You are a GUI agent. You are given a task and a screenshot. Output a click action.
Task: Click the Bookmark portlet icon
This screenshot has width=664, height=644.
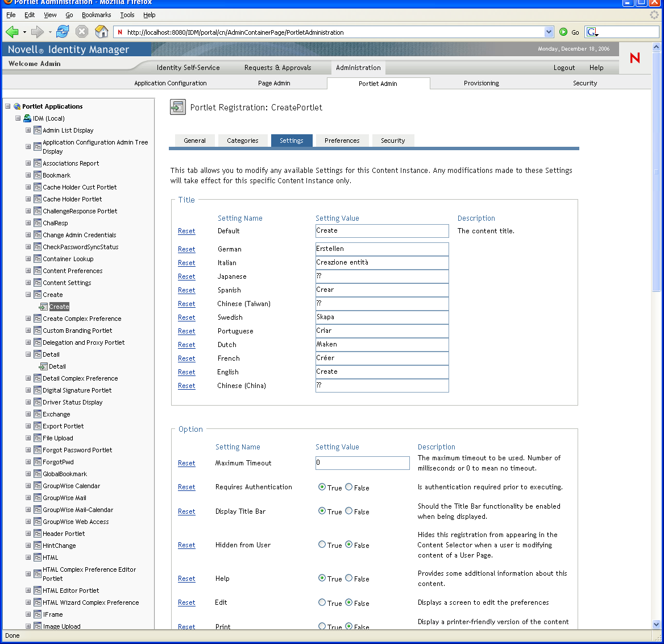coord(38,175)
